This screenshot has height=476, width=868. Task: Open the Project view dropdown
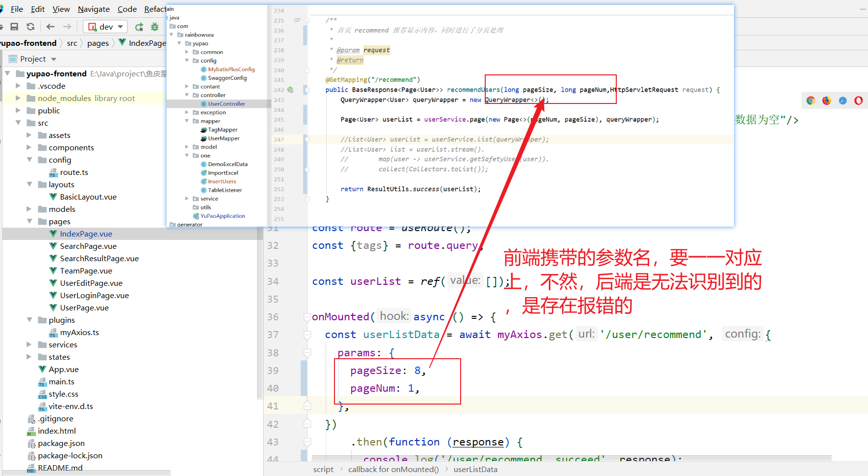pos(54,59)
